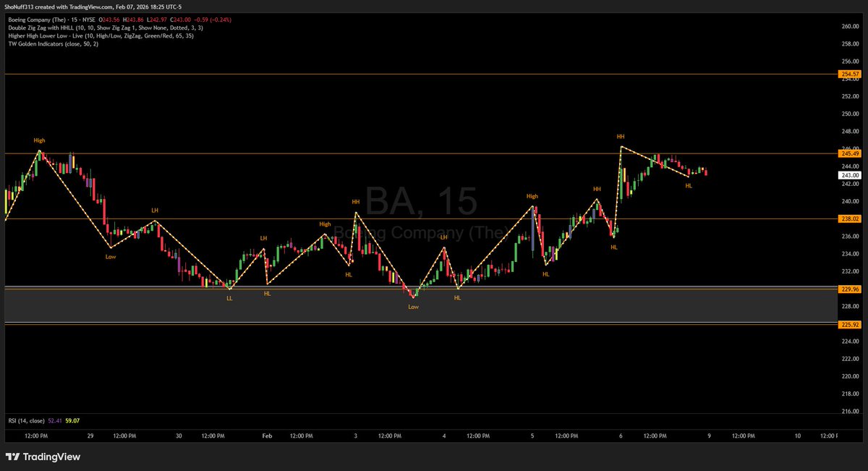The height and width of the screenshot is (471, 868).
Task: Click the Feb date on time axis
Action: click(267, 436)
